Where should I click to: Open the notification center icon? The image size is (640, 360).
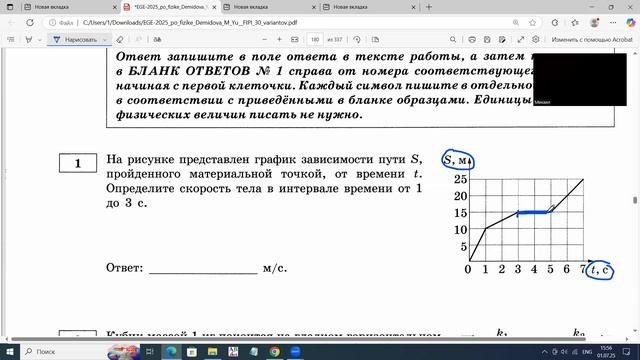tap(627, 351)
